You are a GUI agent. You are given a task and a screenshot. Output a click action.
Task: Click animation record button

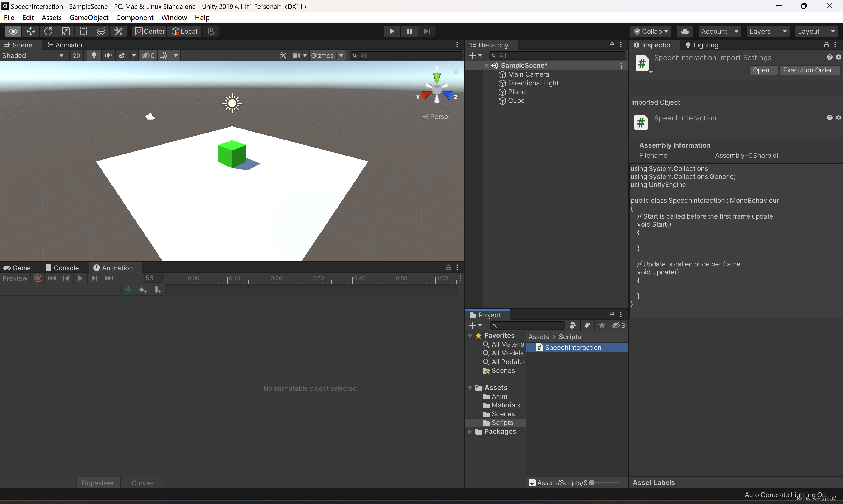[37, 278]
